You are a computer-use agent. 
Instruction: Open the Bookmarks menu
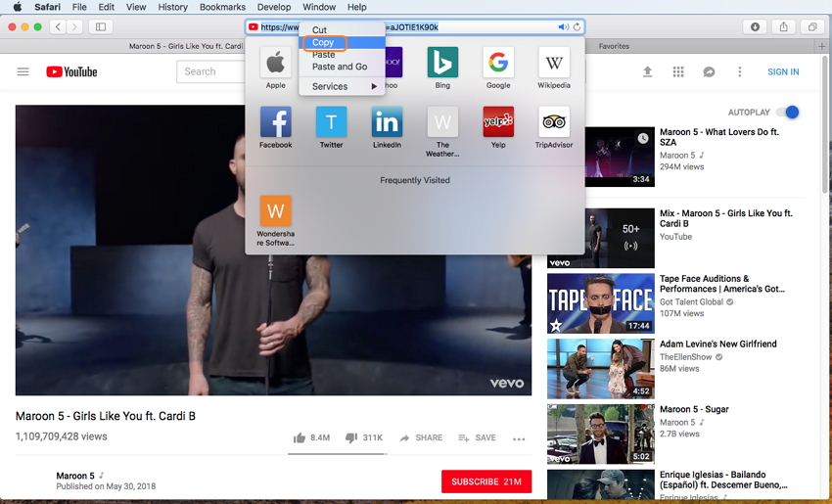coord(222,7)
